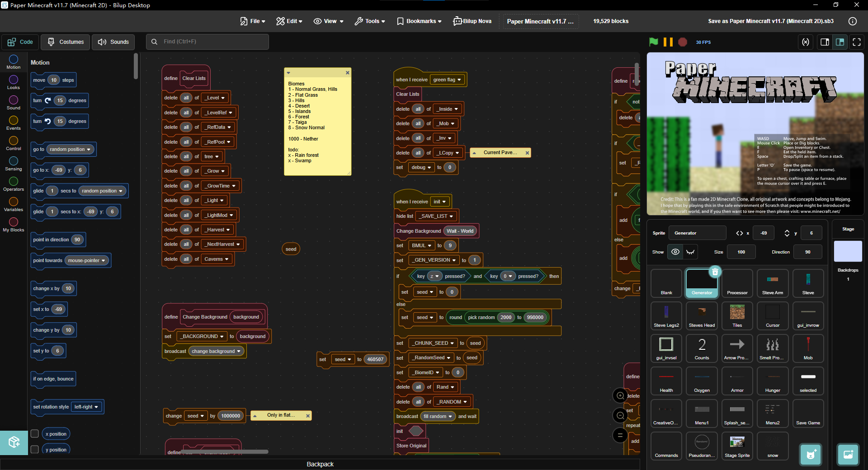
Task: Open the choose a backdrop button
Action: tap(848, 455)
